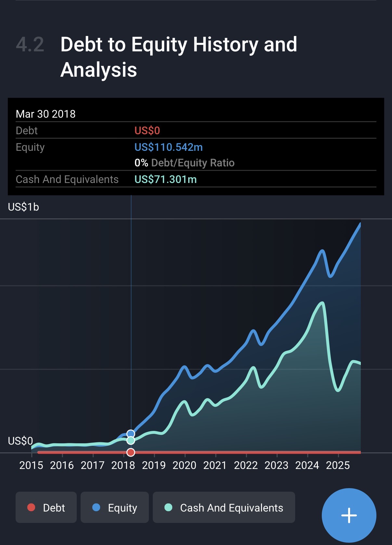Viewport: 392px width, 545px height.
Task: Toggle the Equity series in legend
Action: pos(114,507)
